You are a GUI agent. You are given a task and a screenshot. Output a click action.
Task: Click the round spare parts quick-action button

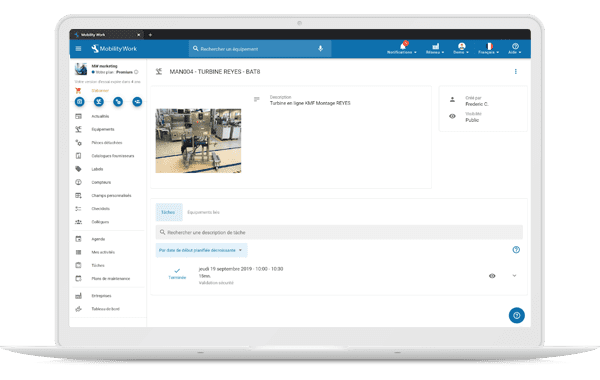[x=118, y=101]
